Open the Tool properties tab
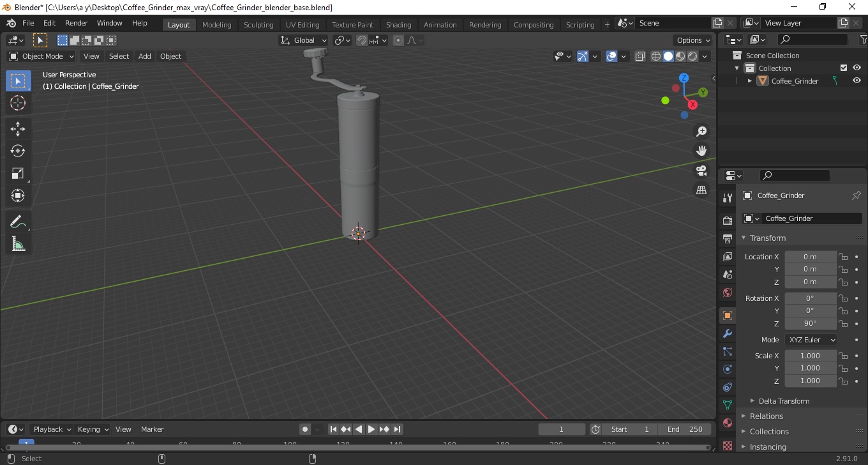 [728, 198]
